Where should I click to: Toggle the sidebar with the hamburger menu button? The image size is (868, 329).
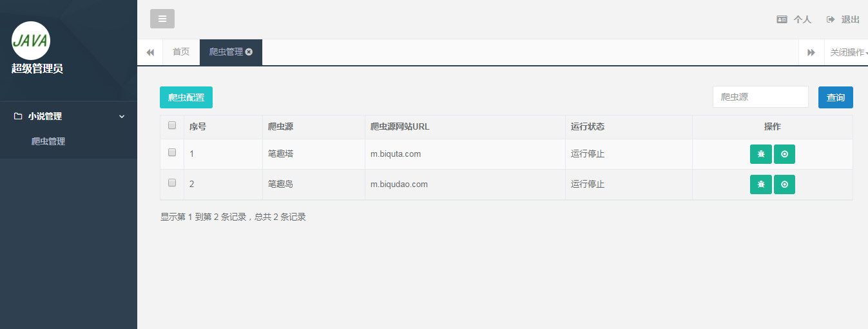162,19
